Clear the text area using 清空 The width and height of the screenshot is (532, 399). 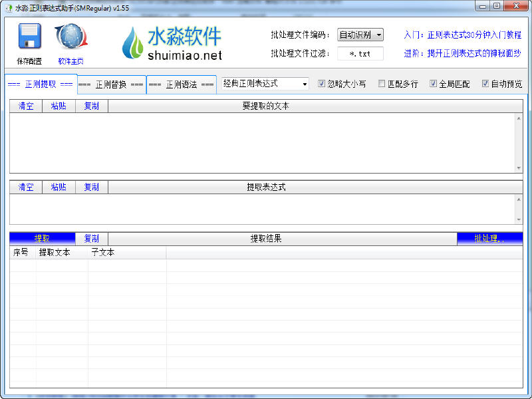(25, 106)
